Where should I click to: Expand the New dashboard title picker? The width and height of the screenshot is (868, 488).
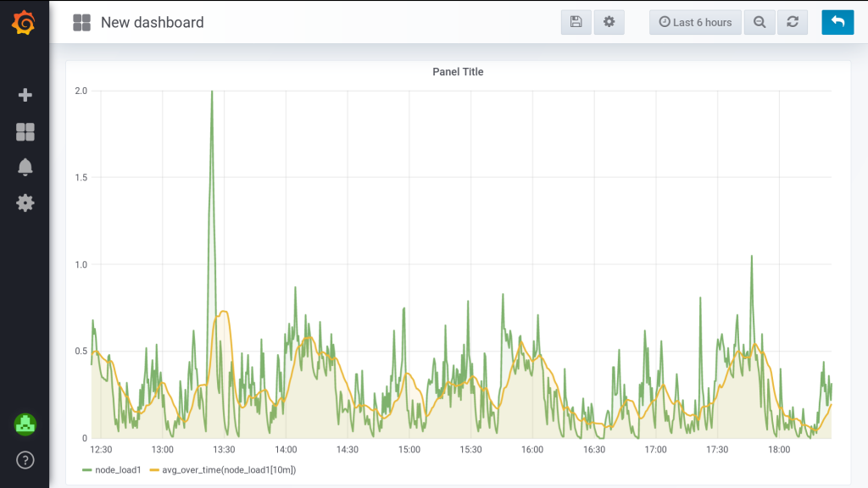pyautogui.click(x=152, y=23)
